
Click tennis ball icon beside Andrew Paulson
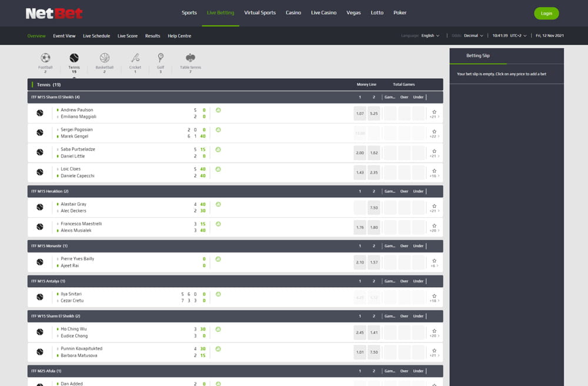(40, 113)
